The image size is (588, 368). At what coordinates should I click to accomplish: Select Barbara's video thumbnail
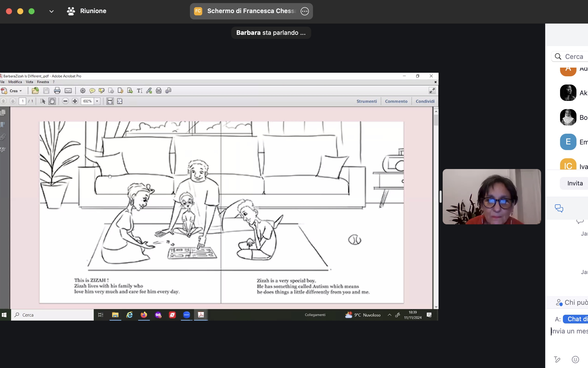(x=492, y=197)
